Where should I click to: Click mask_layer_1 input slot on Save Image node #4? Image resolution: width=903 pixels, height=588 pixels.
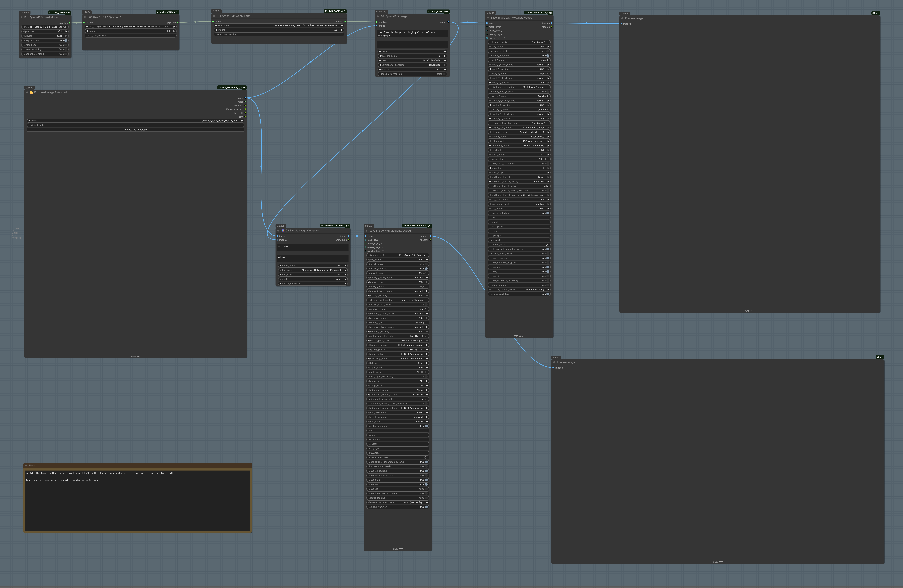tap(366, 240)
